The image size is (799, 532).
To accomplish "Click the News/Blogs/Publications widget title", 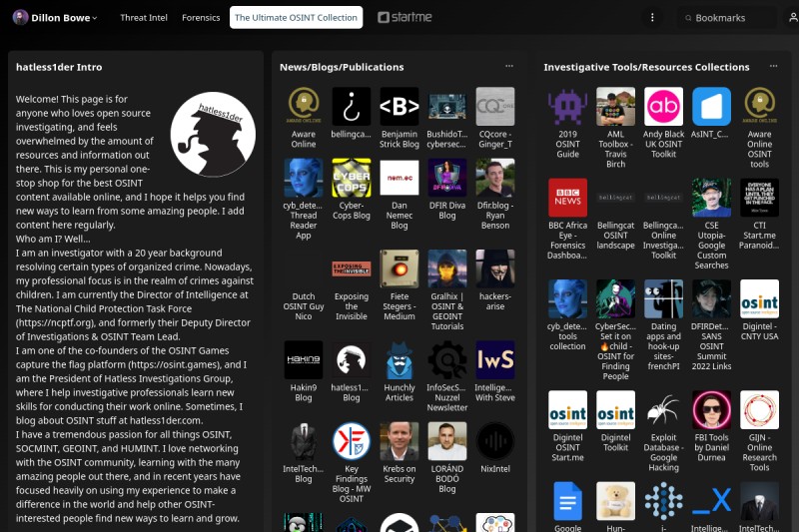I will [342, 67].
